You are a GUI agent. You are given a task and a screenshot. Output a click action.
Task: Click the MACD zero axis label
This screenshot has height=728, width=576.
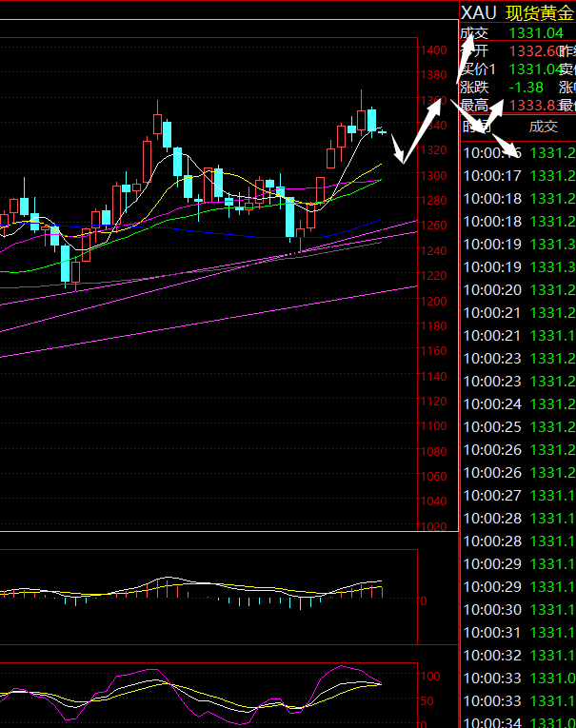[x=424, y=601]
